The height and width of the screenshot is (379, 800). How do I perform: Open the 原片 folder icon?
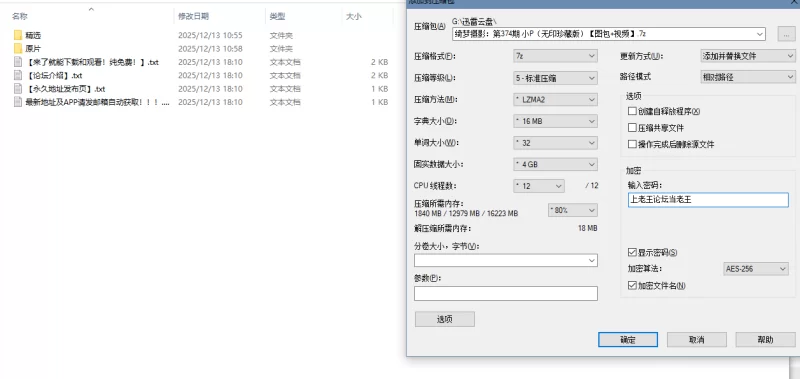click(18, 48)
